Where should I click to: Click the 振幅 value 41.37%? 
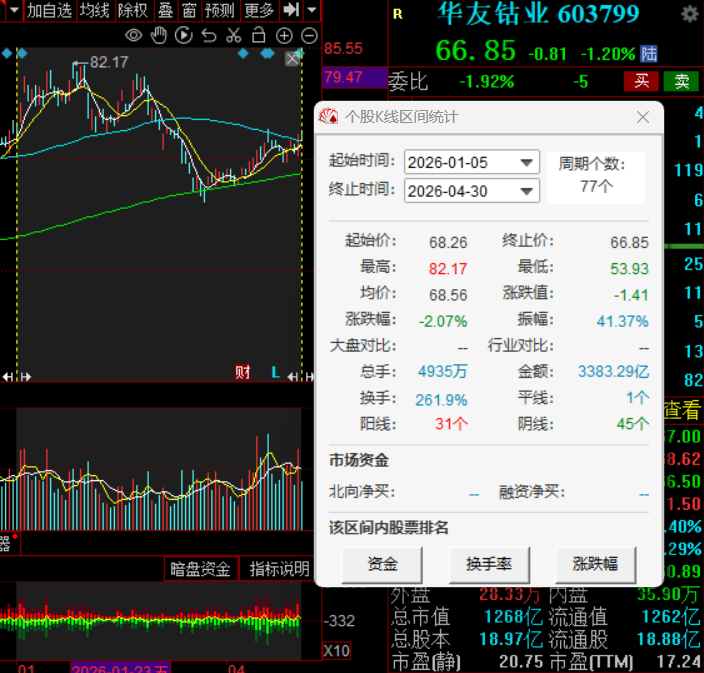(622, 321)
